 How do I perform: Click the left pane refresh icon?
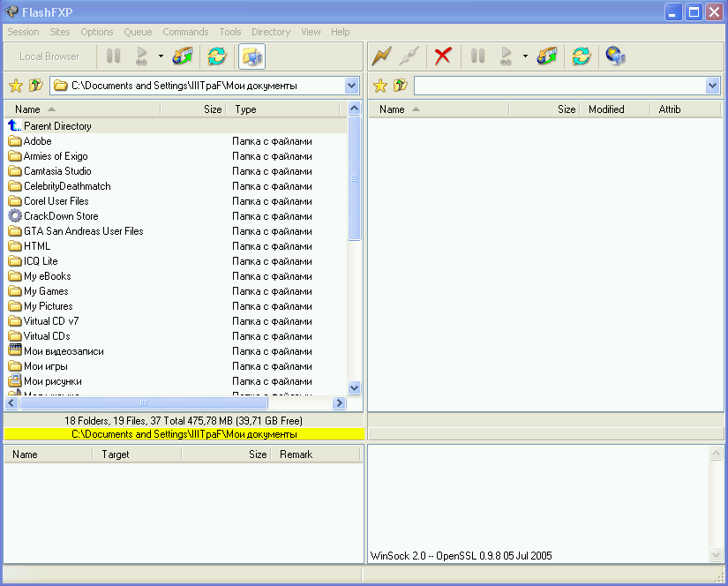[x=217, y=56]
